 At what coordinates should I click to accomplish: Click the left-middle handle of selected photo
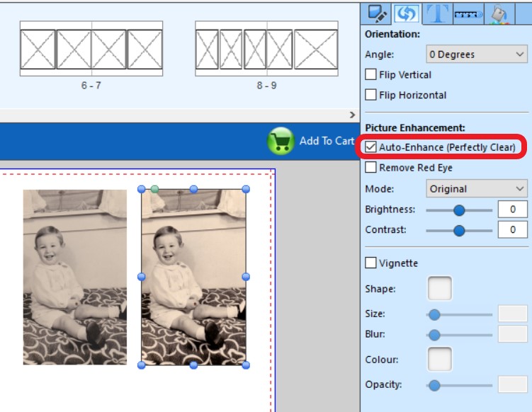tap(142, 277)
